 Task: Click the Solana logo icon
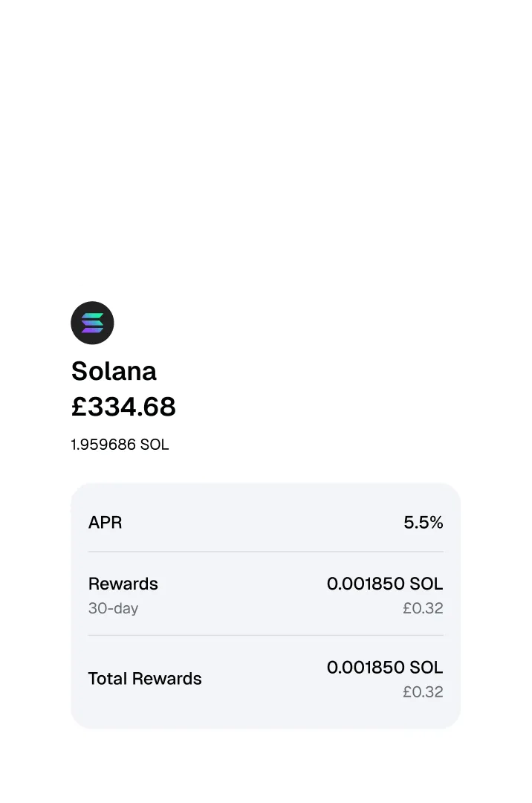coord(92,323)
